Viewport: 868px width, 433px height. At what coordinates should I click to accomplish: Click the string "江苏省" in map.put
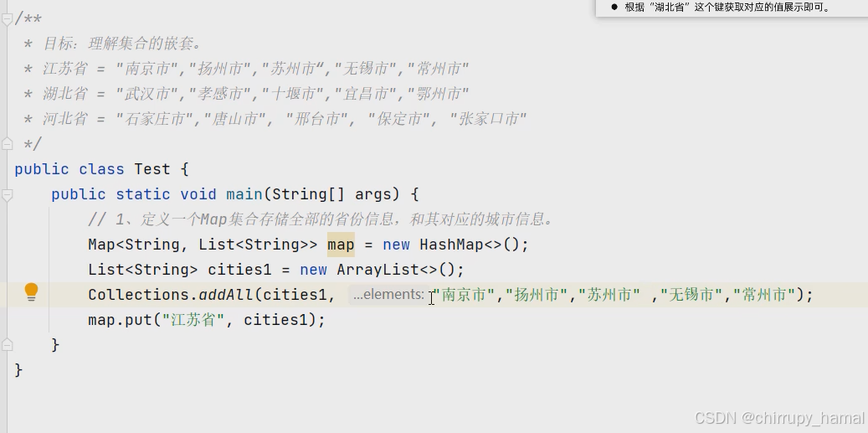tap(193, 319)
